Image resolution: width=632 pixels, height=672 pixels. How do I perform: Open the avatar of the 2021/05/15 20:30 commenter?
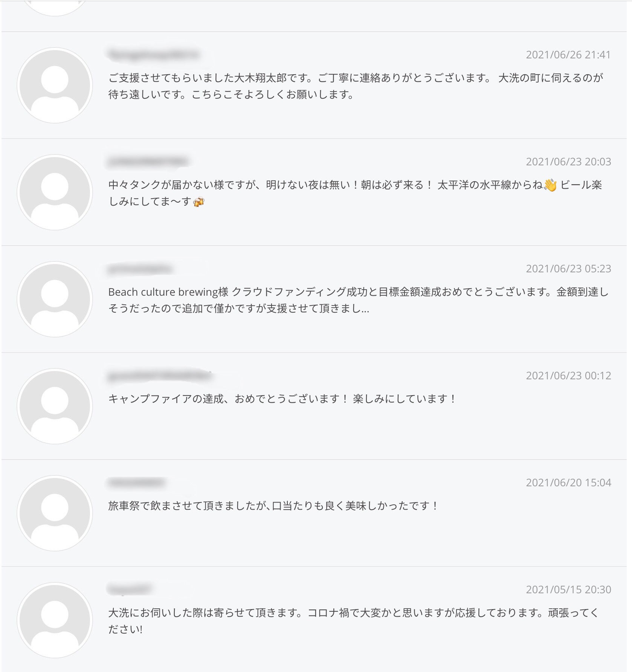coord(55,620)
